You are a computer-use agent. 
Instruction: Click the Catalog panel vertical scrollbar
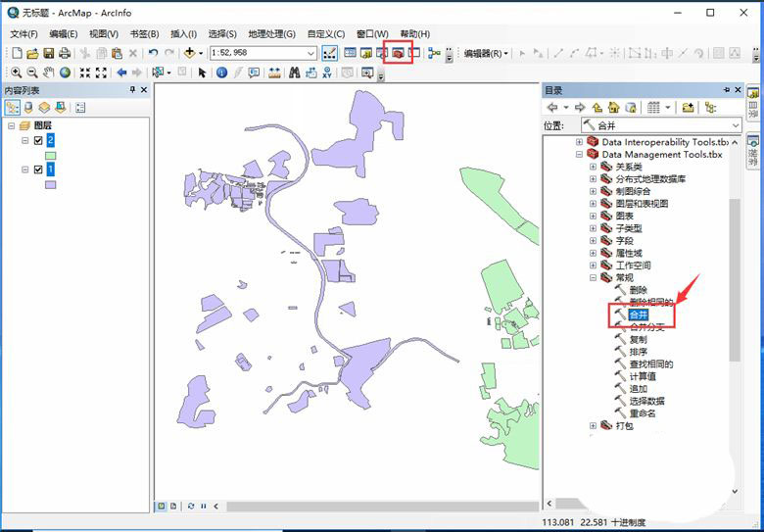tap(735, 279)
